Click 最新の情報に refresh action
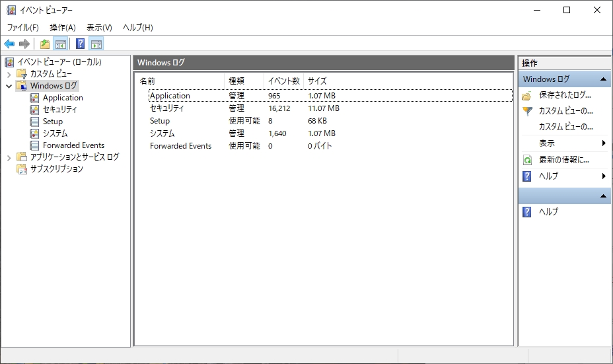Image resolution: width=613 pixels, height=364 pixels. point(563,159)
